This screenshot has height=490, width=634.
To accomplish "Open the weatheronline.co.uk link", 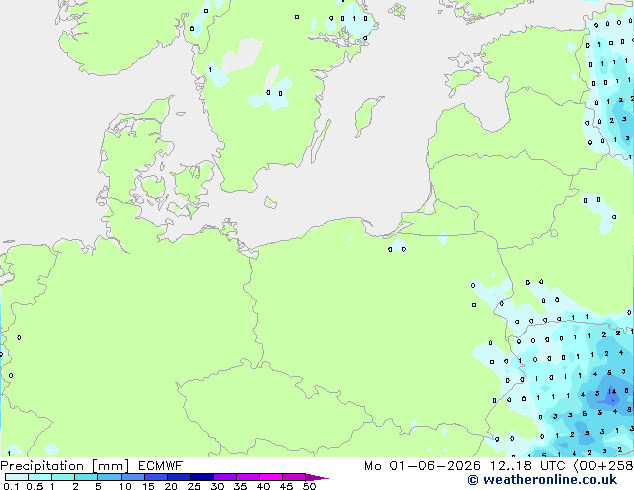I will point(542,480).
